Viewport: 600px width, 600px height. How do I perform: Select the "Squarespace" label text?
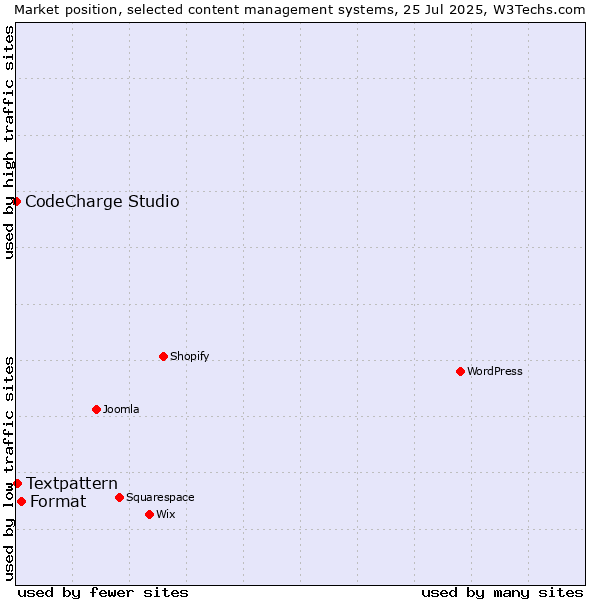pyautogui.click(x=160, y=497)
